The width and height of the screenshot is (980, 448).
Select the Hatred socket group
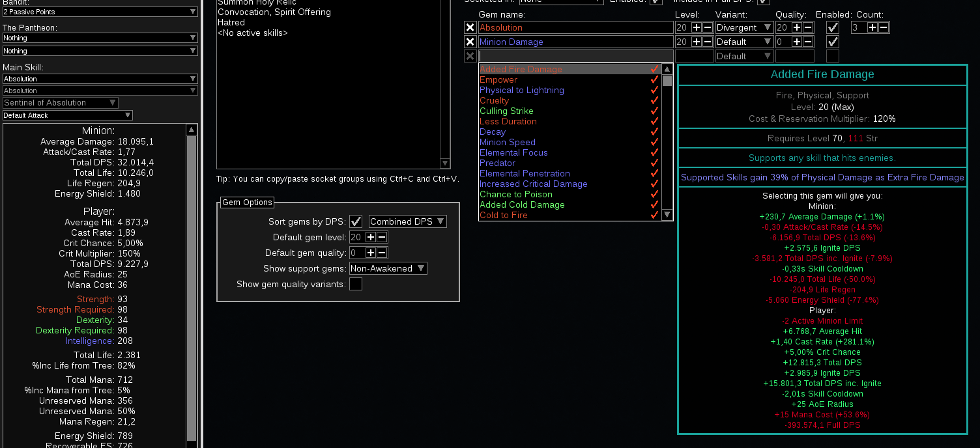328,22
